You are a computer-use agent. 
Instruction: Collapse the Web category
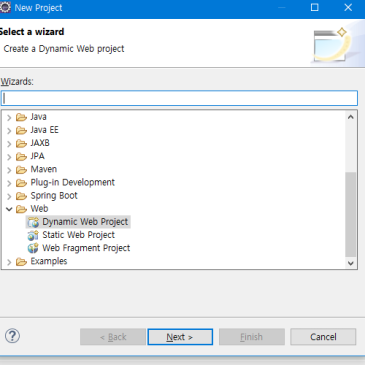point(9,209)
